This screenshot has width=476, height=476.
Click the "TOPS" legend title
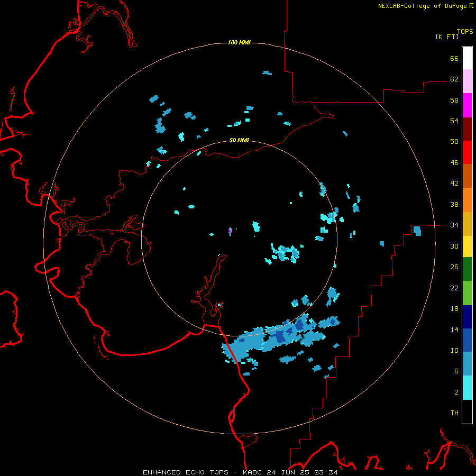(x=465, y=31)
